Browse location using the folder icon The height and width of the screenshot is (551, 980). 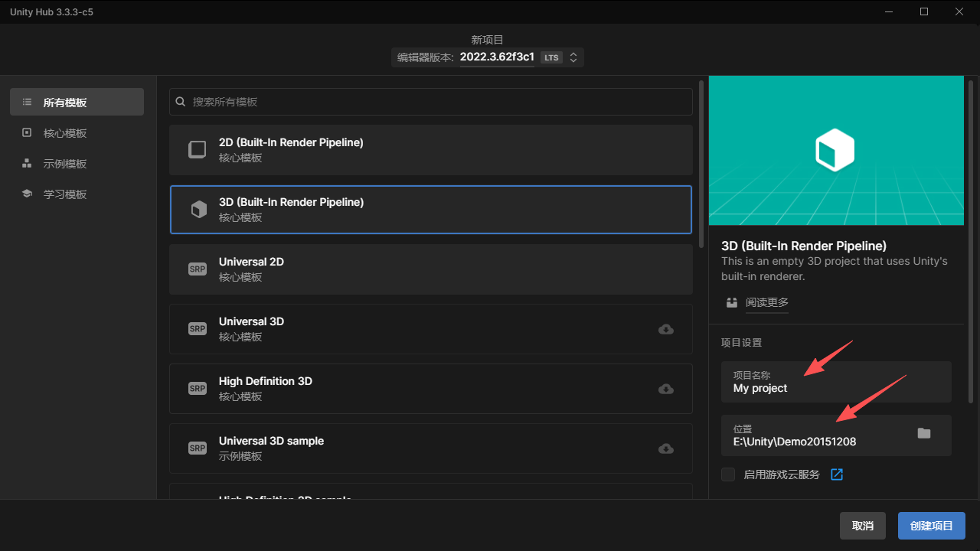[x=924, y=433]
